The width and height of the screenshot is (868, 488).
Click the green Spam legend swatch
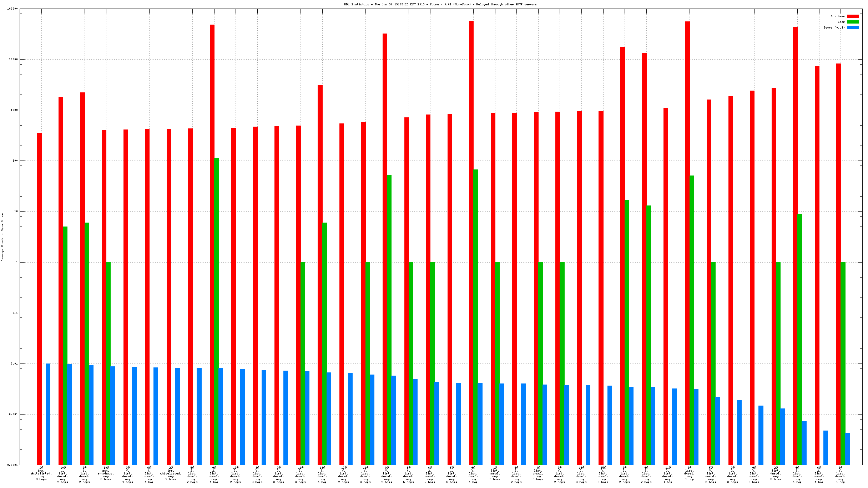[853, 22]
